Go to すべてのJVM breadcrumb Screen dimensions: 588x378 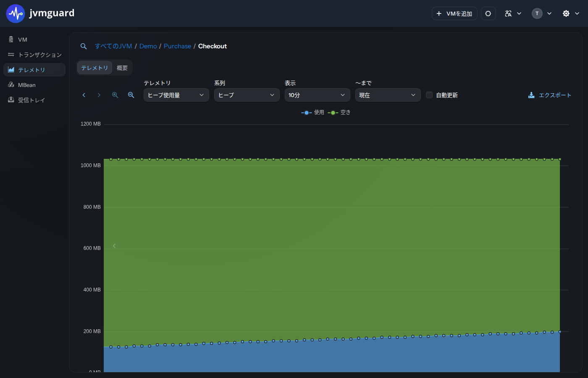pos(113,46)
